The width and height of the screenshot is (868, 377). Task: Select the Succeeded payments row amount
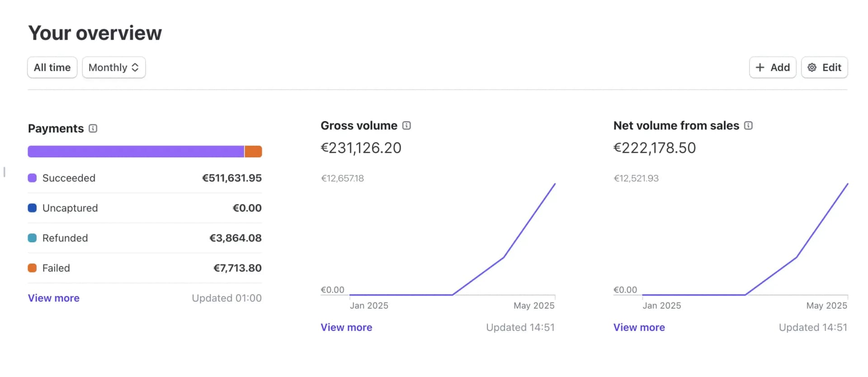click(232, 178)
